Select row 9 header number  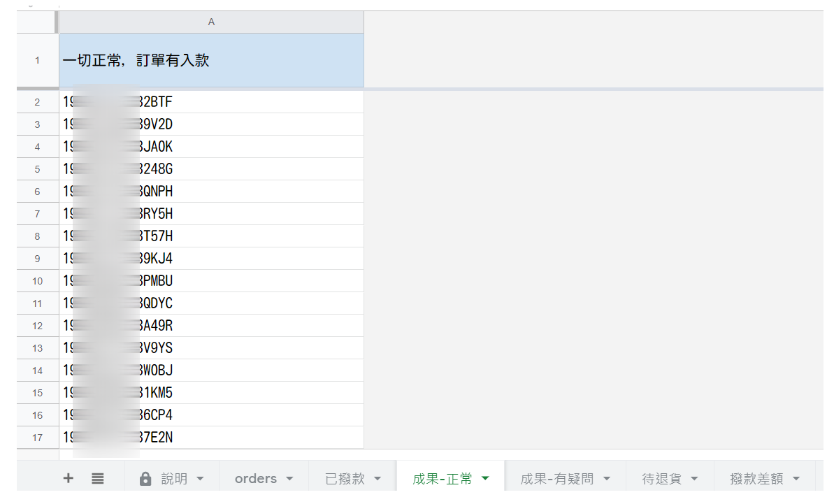point(38,259)
